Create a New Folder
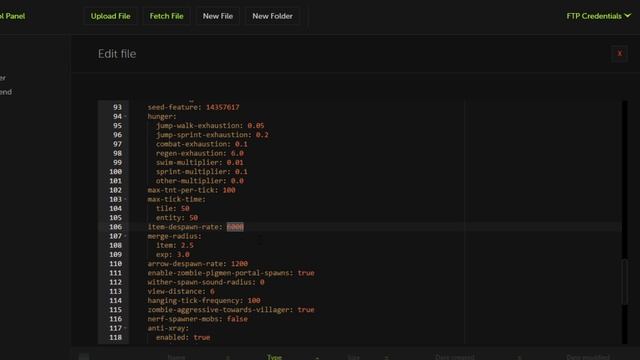The image size is (640, 360). [272, 16]
